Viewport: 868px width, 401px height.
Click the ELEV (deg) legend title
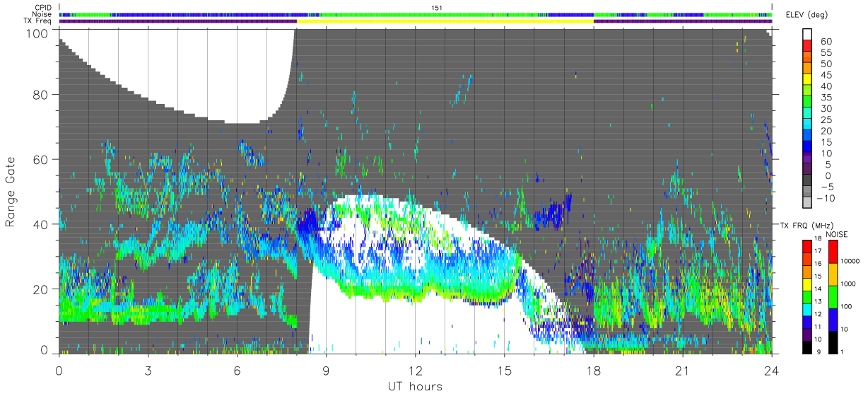806,15
